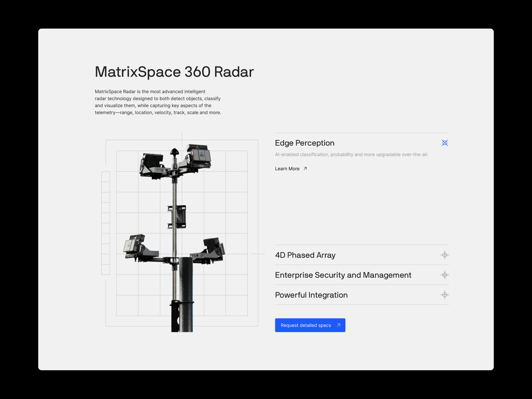Viewport: 532px width, 399px height.
Task: Select the top-left radar unit in the image
Action: pyautogui.click(x=153, y=163)
